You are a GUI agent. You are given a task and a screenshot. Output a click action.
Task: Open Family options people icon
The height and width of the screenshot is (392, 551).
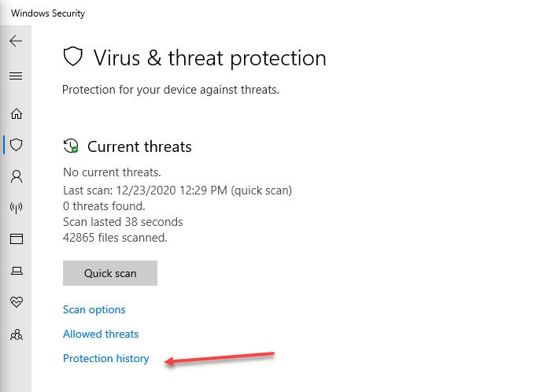[16, 335]
